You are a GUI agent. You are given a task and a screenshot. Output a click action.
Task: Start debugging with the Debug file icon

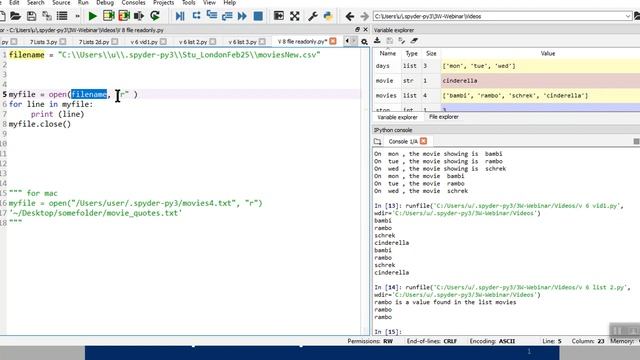pos(180,16)
